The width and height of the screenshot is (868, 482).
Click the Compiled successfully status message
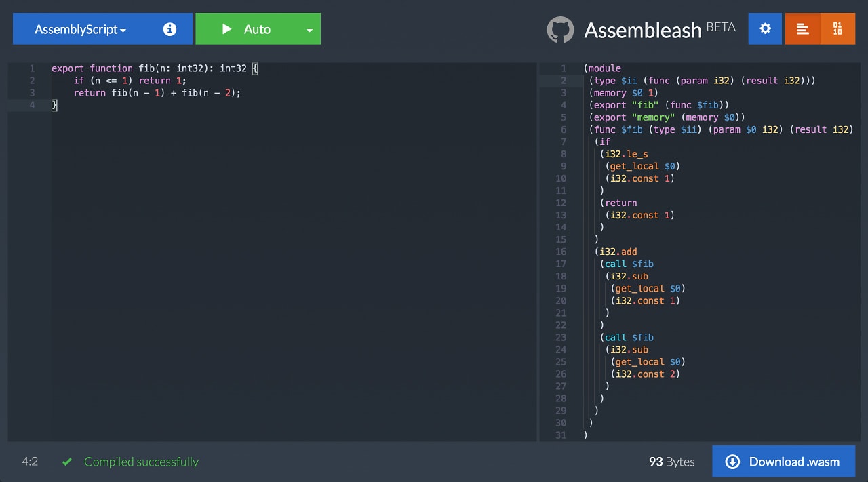[140, 462]
